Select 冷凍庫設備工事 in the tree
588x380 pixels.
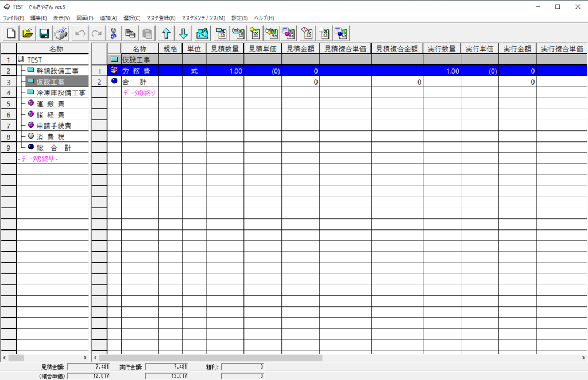[60, 93]
